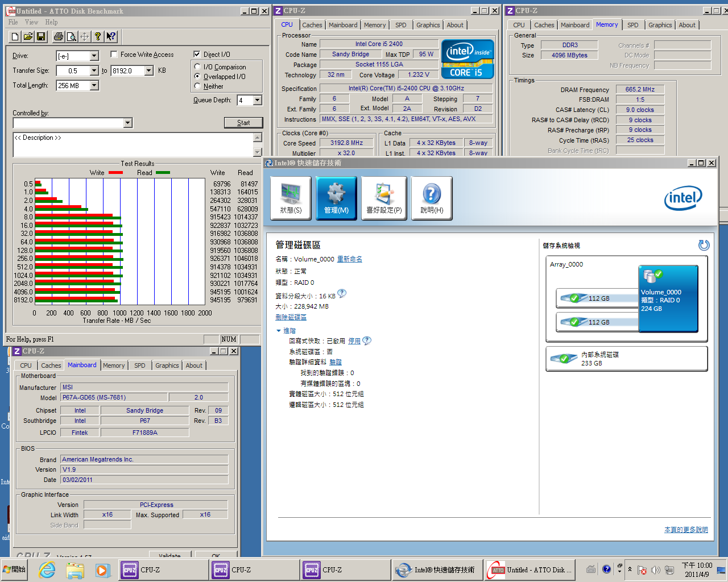Click the Description scrollbar up arrow
728x582 pixels.
tap(258, 138)
